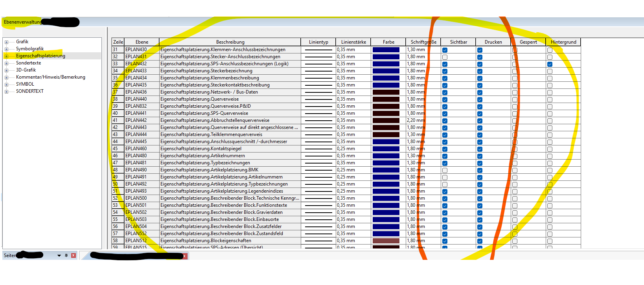
Task: Click the Hintergrund column header
Action: [563, 42]
